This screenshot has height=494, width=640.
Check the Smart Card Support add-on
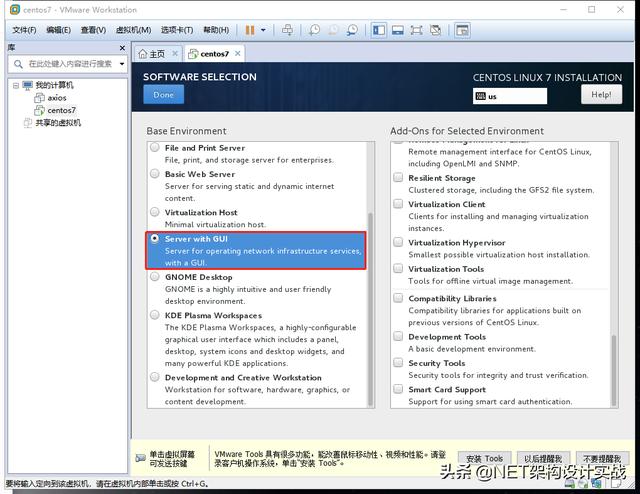[x=398, y=389]
